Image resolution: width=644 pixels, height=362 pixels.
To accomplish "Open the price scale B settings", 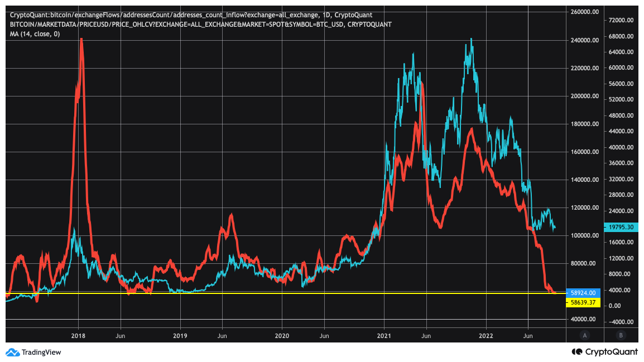I will pos(621,335).
